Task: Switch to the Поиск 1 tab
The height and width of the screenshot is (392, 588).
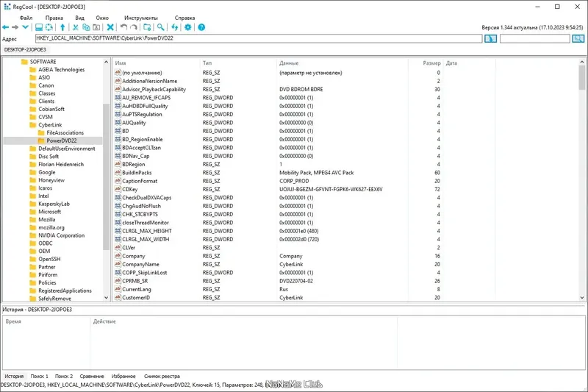Action: point(40,376)
